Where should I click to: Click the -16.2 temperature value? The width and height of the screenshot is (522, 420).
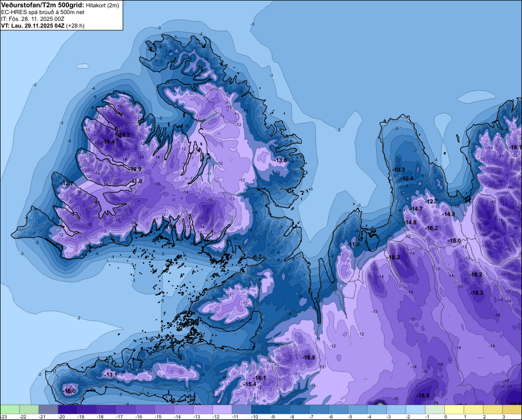(x=432, y=229)
